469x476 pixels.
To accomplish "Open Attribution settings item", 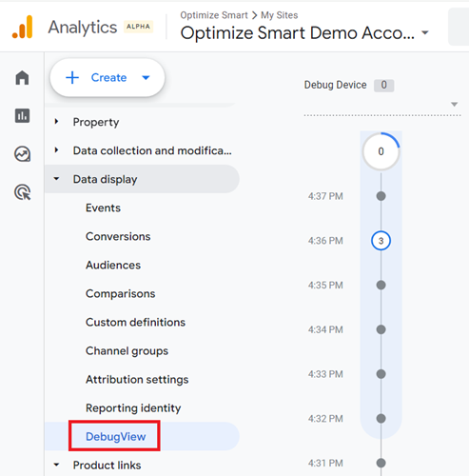I will [137, 380].
